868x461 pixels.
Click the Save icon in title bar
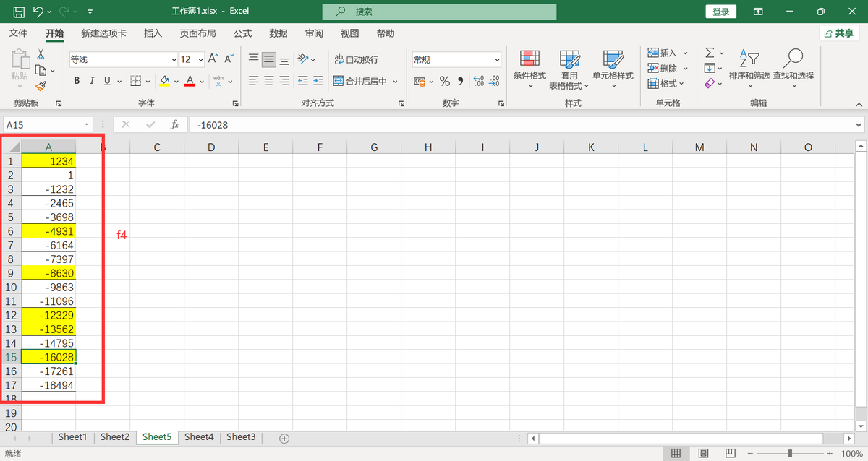(19, 12)
